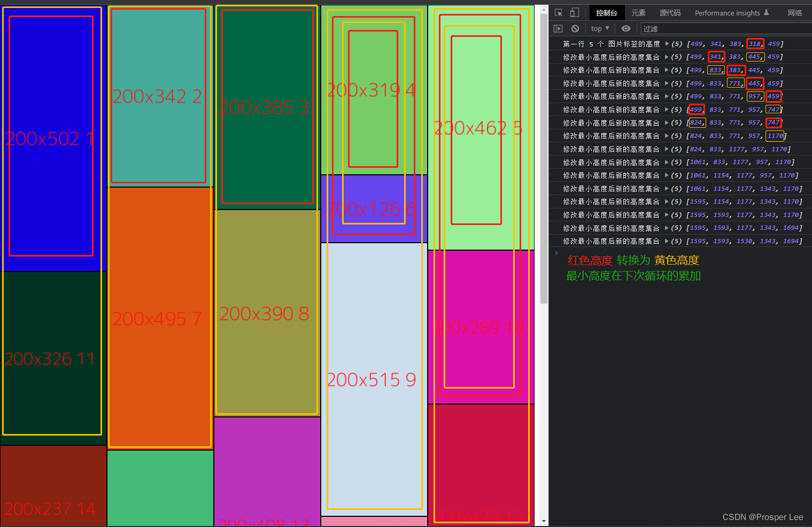812x527 pixels.
Task: Click log text [1595, 1593, 1530, 1343, 1694]
Action: click(x=745, y=241)
